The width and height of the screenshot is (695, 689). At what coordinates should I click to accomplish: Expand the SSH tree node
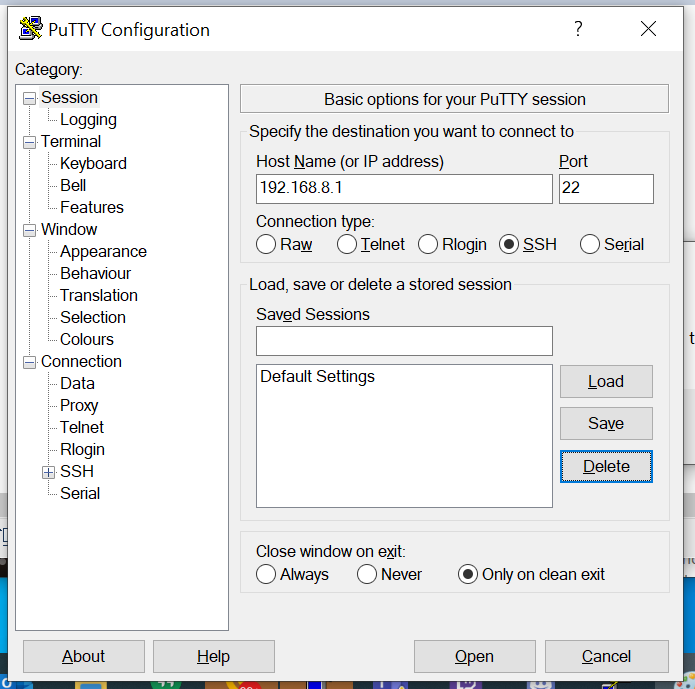pos(49,472)
